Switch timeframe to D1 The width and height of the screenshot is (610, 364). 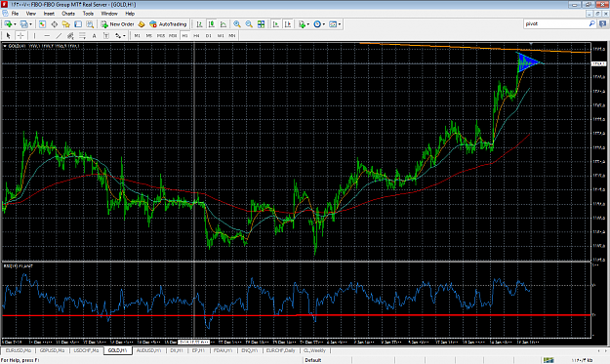pos(209,36)
